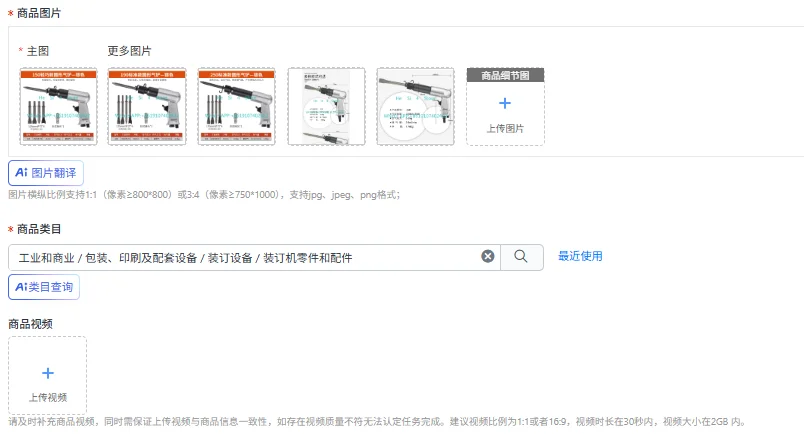804x438 pixels.
Task: Click the 上传图片 label
Action: coord(505,128)
